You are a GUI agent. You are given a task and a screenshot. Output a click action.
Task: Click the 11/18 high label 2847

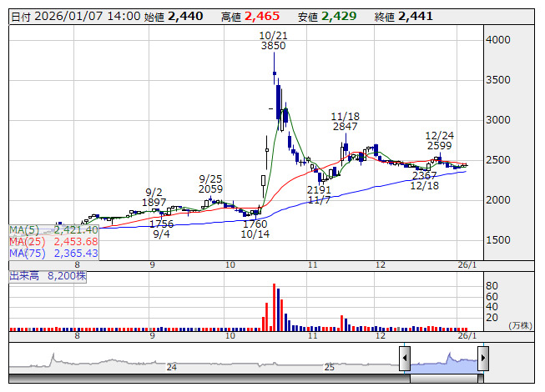(345, 127)
